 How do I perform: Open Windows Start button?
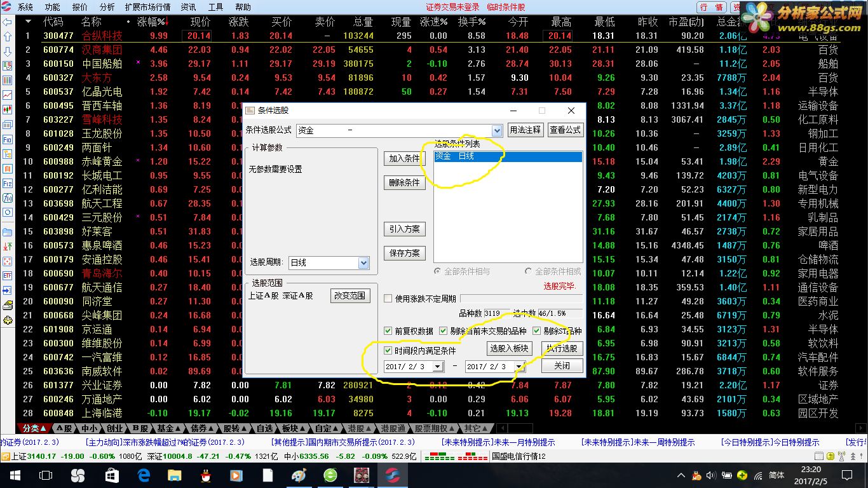coord(14,475)
